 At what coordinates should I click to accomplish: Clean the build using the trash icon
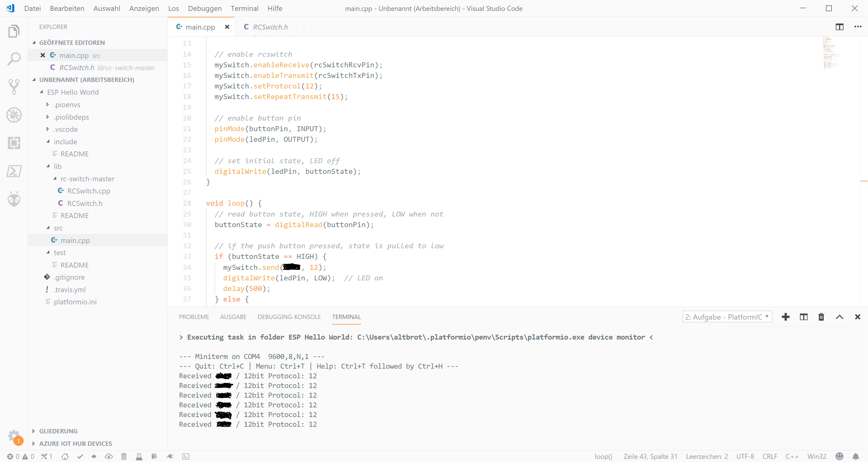tap(124, 457)
